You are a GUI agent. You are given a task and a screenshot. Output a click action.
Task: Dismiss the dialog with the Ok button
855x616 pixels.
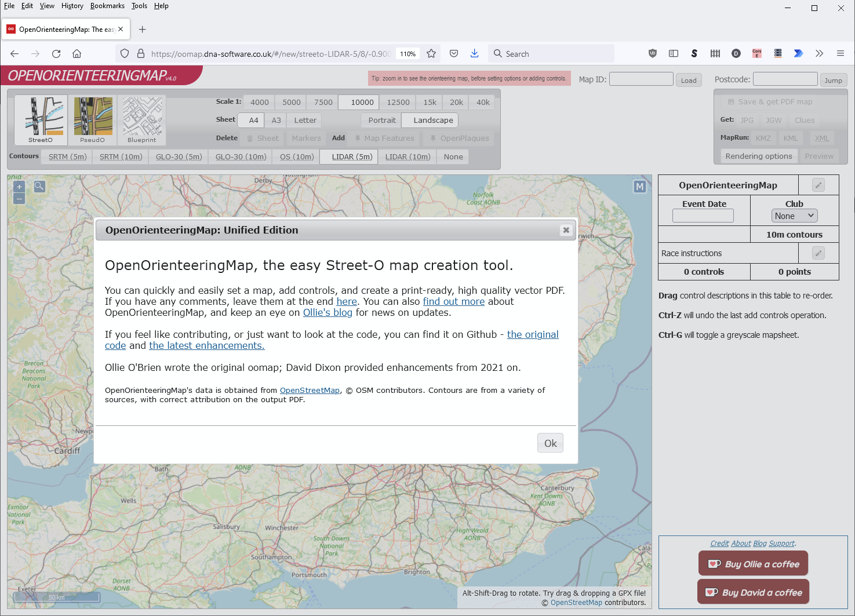pyautogui.click(x=550, y=442)
